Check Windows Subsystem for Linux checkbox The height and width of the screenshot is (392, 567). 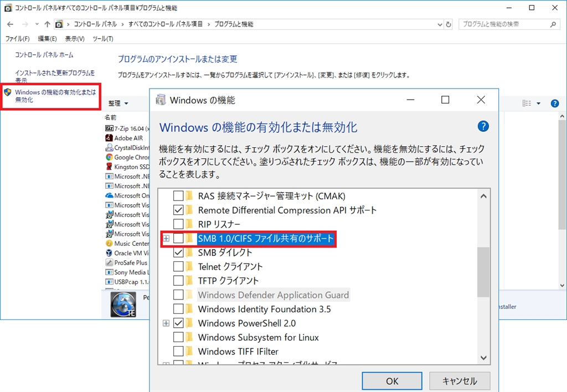coord(178,337)
